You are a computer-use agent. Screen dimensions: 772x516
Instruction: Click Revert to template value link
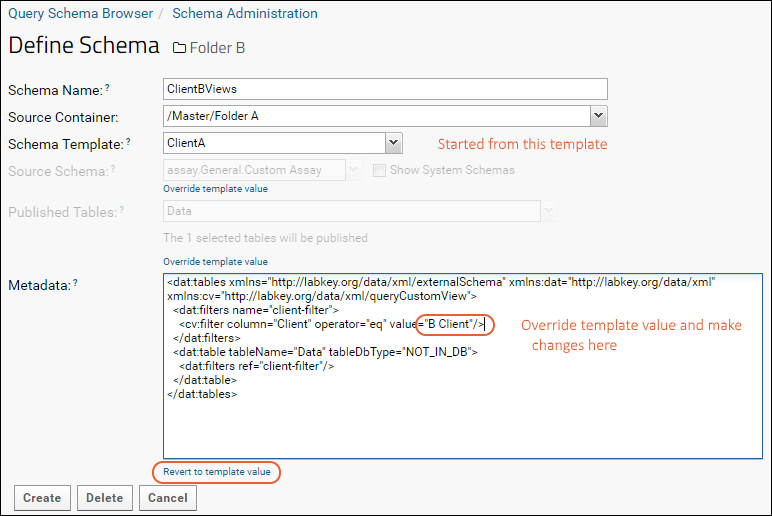[x=217, y=472]
